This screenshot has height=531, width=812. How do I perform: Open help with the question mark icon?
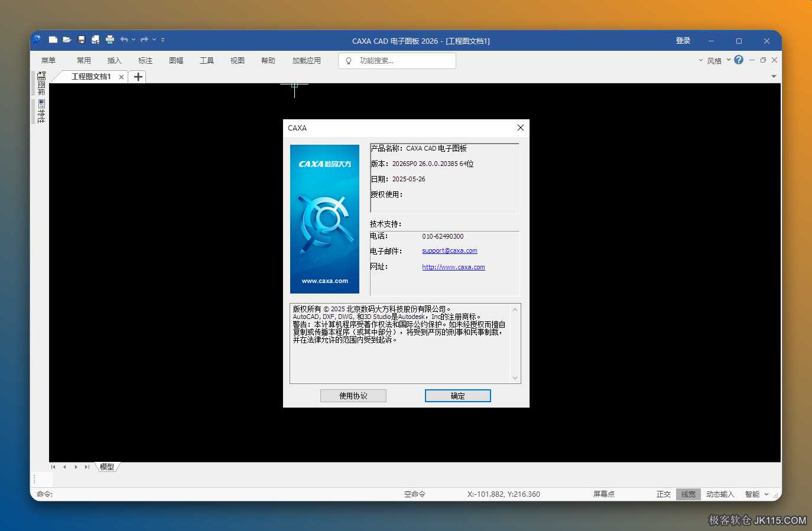(x=739, y=60)
